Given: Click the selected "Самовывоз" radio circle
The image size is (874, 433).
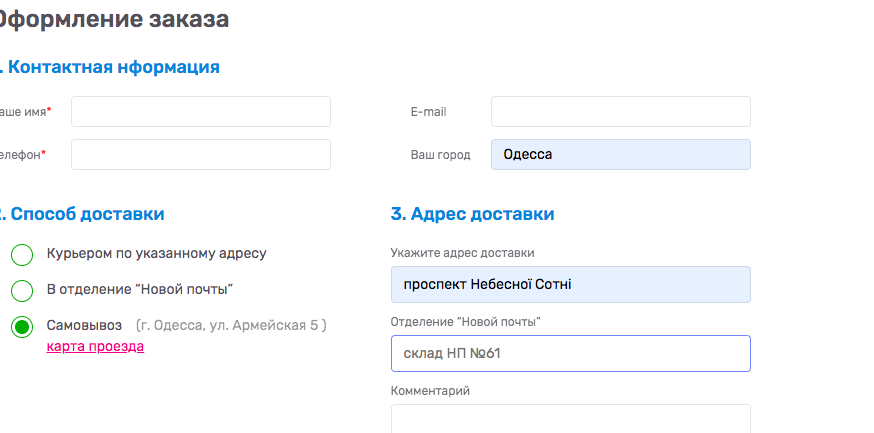Looking at the screenshot, I should point(22,326).
